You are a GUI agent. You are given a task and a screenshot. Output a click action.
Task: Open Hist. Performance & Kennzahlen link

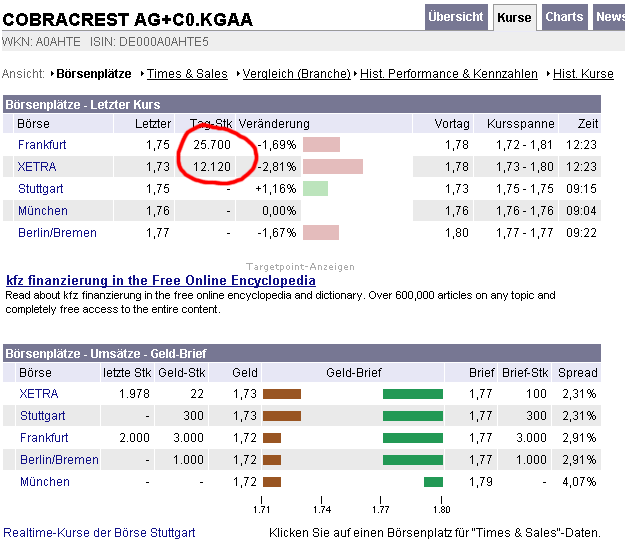(449, 74)
